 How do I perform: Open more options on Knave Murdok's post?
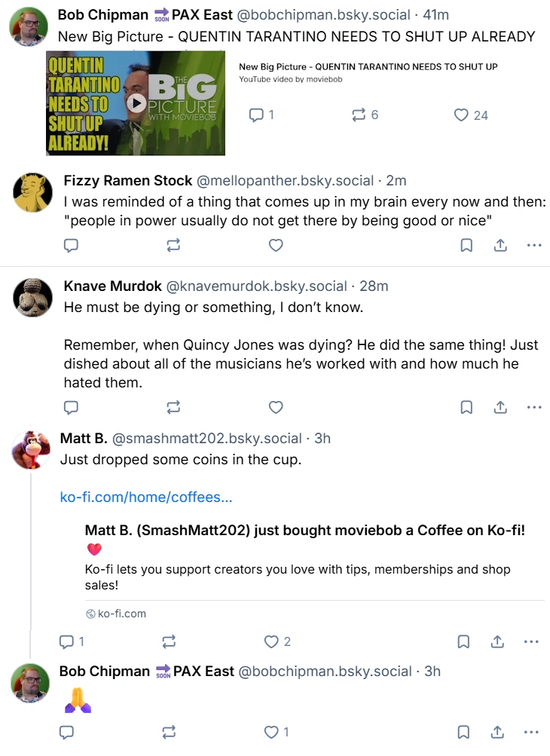pyautogui.click(x=534, y=408)
